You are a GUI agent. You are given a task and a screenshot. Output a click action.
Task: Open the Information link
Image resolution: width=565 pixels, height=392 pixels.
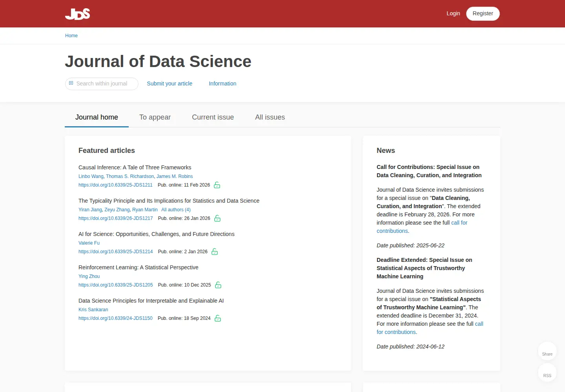click(222, 83)
